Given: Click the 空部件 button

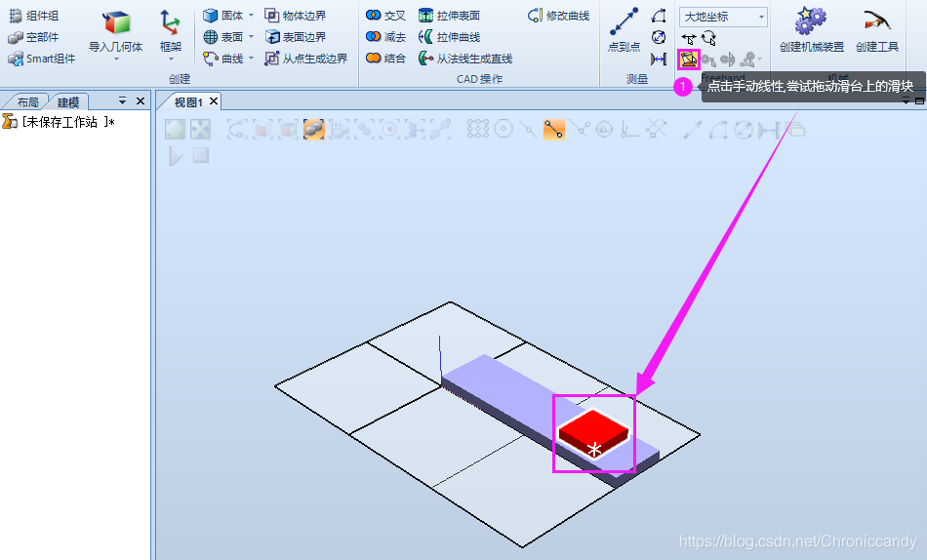Looking at the screenshot, I should pyautogui.click(x=34, y=37).
